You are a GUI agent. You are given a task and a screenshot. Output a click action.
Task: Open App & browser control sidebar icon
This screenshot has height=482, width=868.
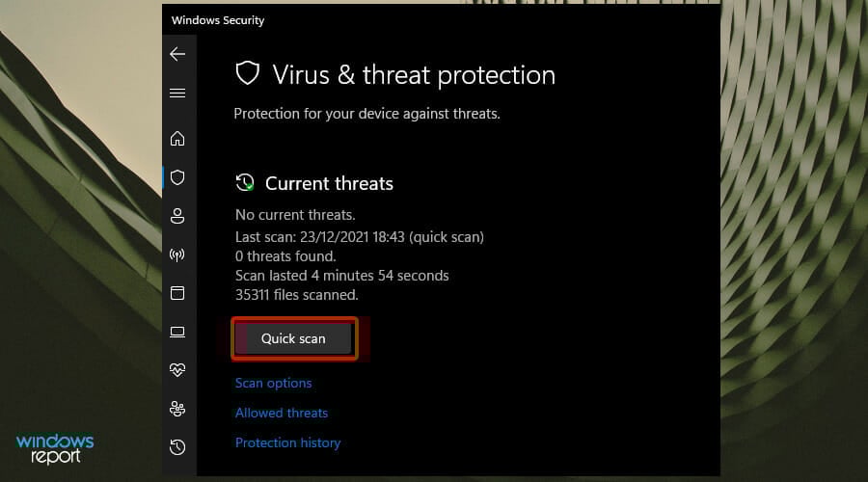click(x=177, y=293)
